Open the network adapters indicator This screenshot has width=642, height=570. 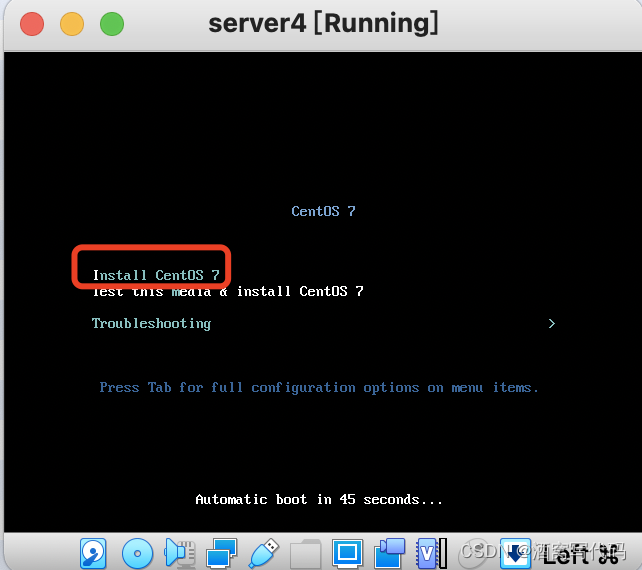click(222, 553)
